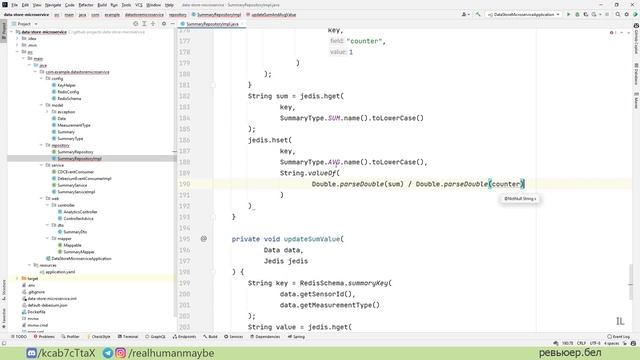Collapse the repository package folder
This screenshot has height=360, width=640.
tap(42, 145)
